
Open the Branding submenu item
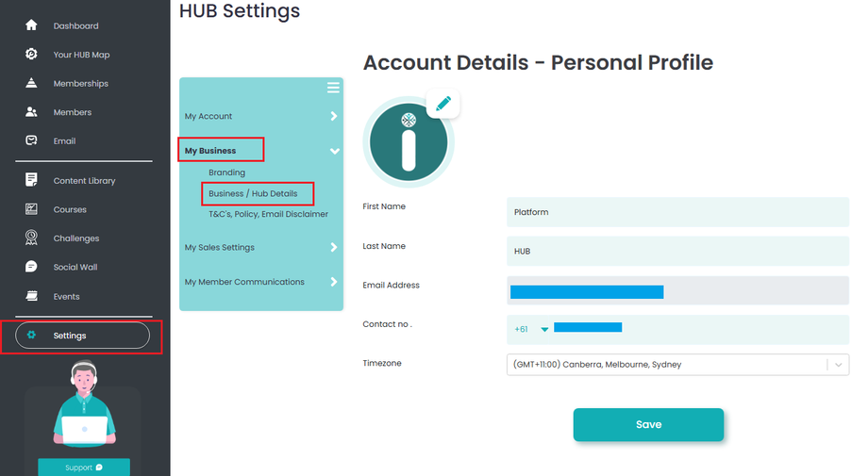coord(226,172)
